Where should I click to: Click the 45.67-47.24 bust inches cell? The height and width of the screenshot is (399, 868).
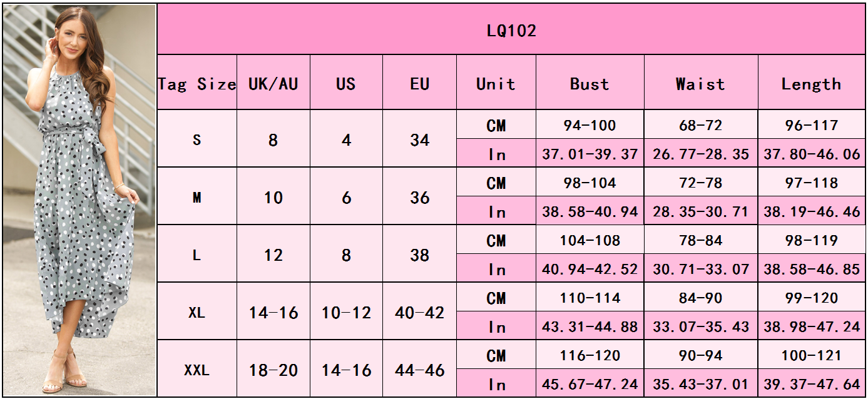[590, 384]
